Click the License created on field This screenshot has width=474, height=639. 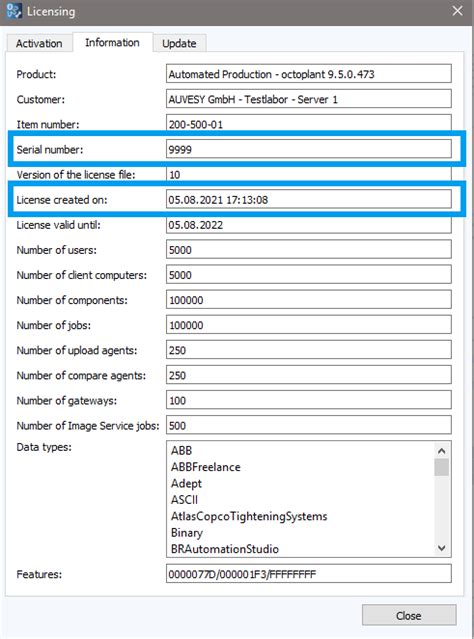309,199
